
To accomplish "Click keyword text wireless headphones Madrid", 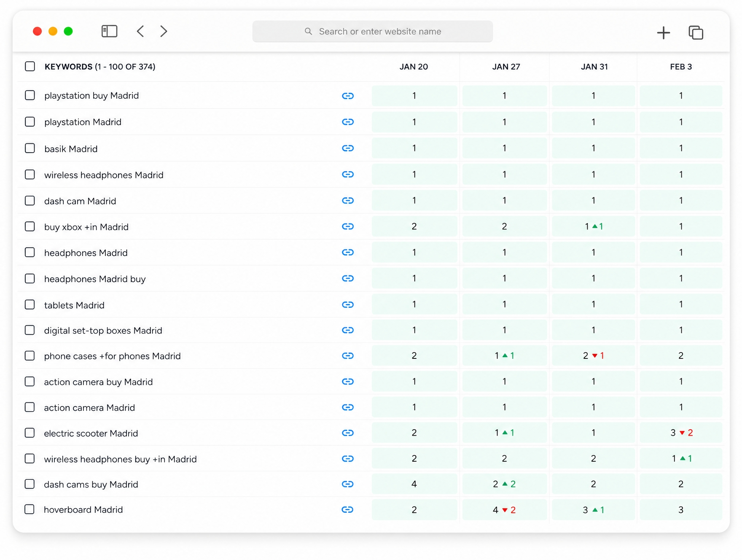I will (104, 175).
